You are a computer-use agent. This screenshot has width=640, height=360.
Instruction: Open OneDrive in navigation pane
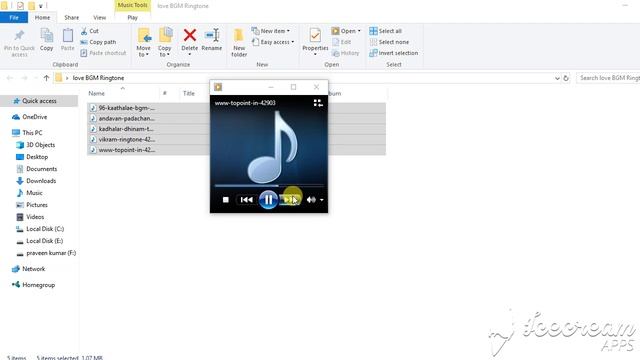[x=35, y=117]
